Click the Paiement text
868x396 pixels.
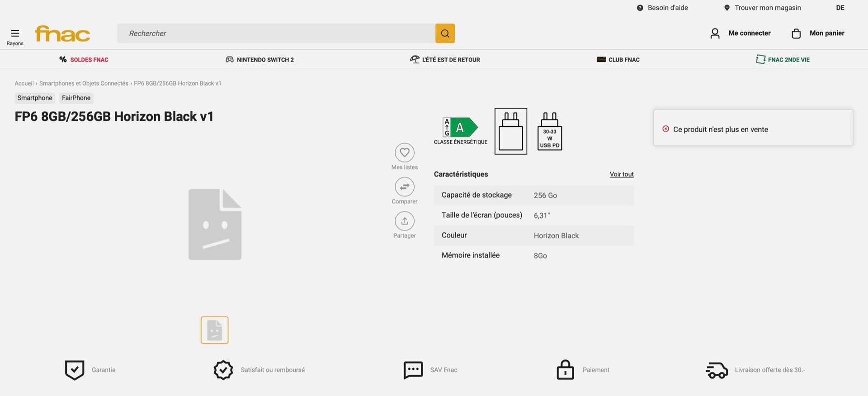[x=596, y=370]
